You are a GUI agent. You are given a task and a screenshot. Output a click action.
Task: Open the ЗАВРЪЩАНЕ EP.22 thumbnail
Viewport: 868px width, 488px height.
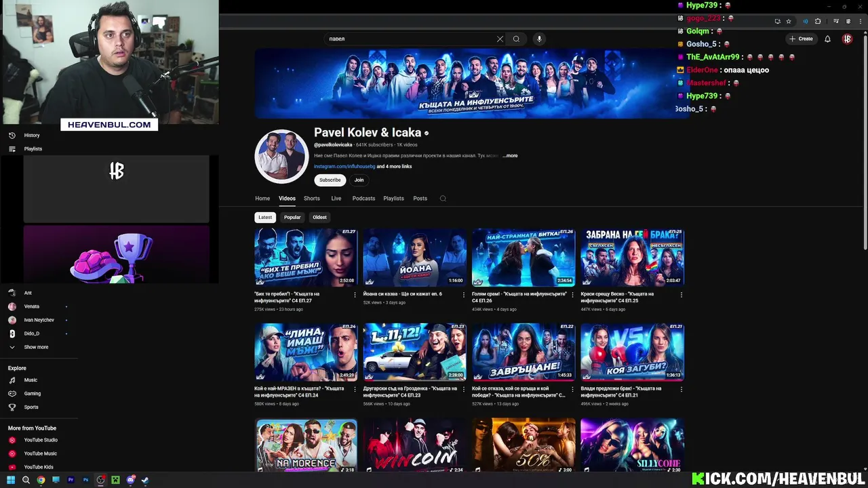click(x=524, y=352)
